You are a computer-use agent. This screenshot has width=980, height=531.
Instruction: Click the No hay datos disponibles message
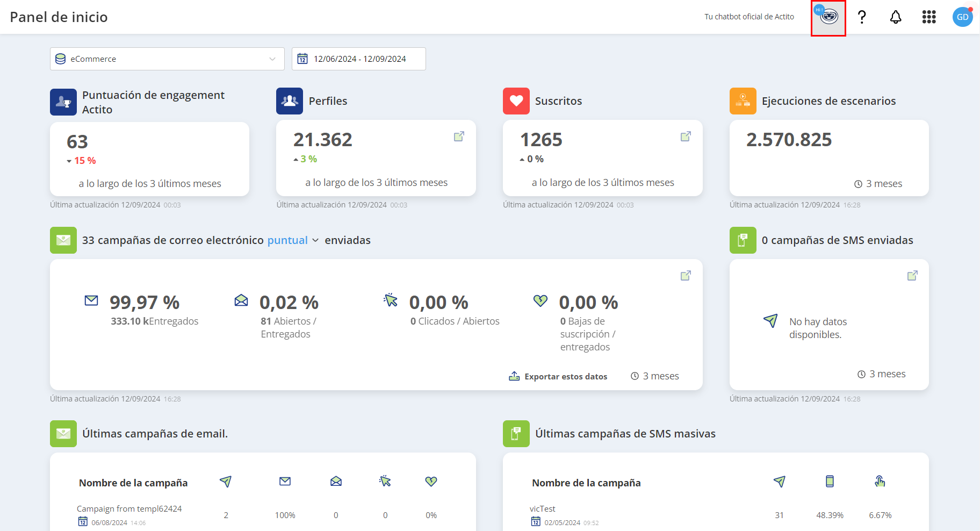(818, 328)
